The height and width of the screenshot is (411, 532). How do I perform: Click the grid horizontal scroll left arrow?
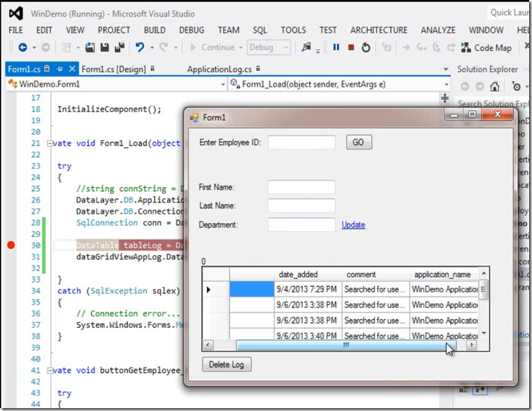pyautogui.click(x=208, y=345)
